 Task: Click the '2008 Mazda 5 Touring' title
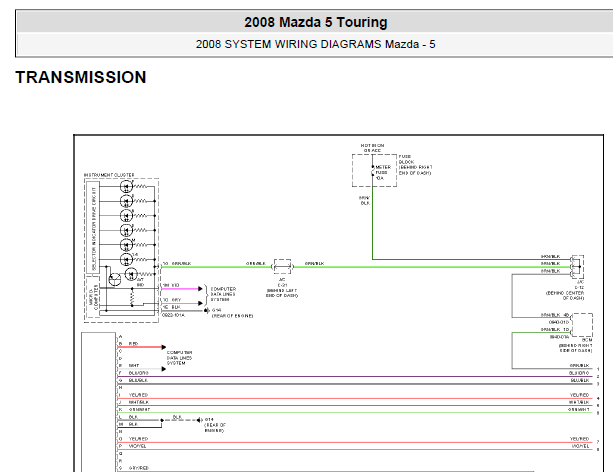315,22
